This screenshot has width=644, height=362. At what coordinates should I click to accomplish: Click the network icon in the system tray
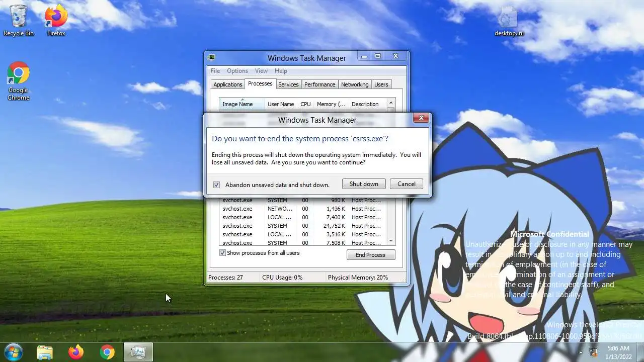tap(593, 352)
